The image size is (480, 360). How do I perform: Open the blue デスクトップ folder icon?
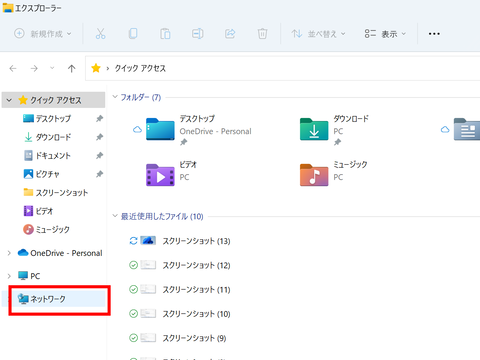pos(160,129)
